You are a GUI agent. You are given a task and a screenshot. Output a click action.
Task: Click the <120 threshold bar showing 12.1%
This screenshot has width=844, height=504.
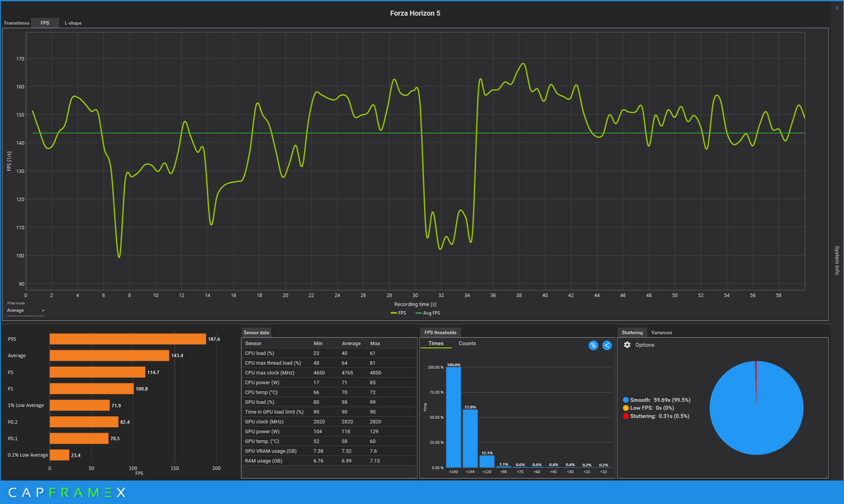click(x=487, y=462)
